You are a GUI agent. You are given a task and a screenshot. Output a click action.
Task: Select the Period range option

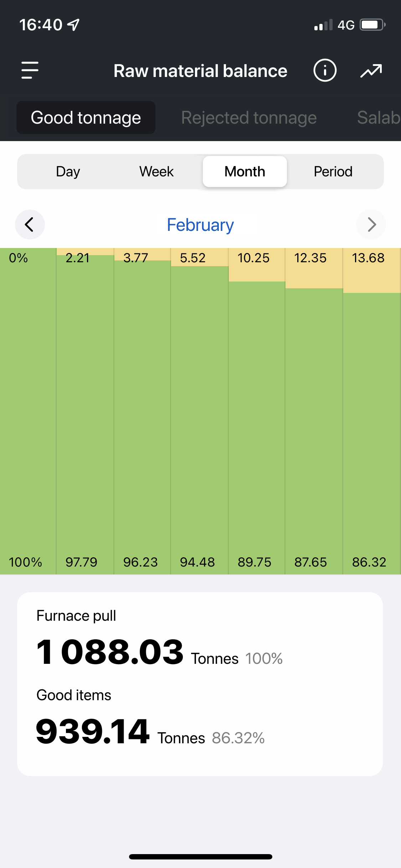click(x=333, y=172)
